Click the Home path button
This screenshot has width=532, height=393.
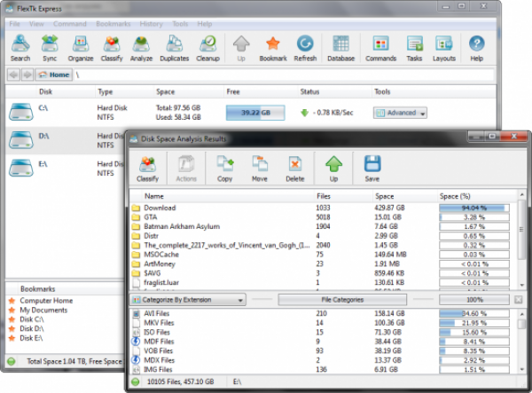click(54, 75)
